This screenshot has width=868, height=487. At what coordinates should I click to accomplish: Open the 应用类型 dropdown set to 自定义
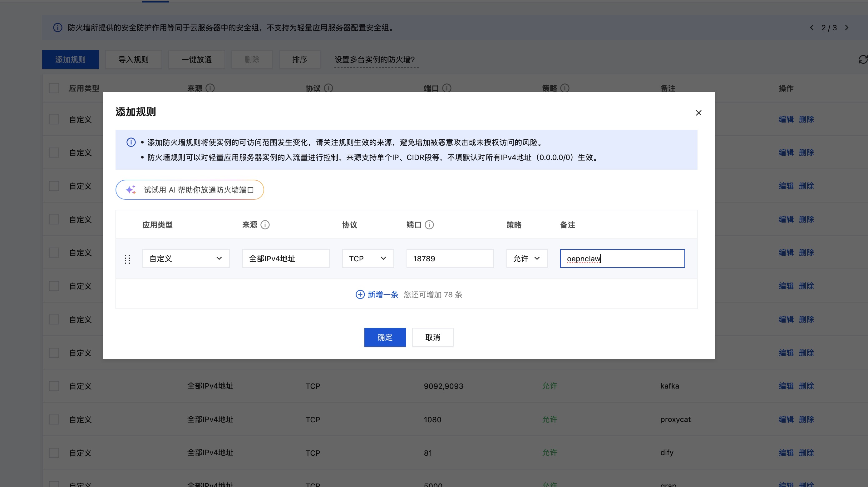[186, 258]
